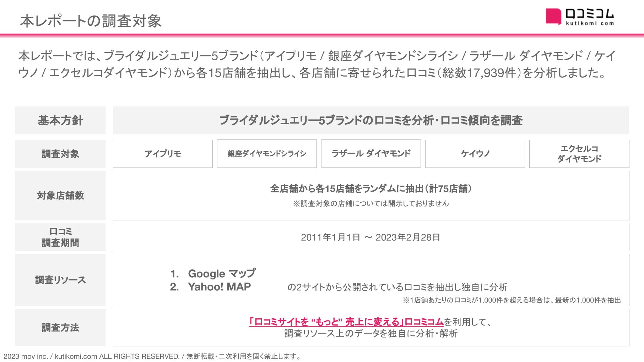This screenshot has width=644, height=362.
Task: Select the slide title 本レポートの調査対象
Action: 91,21
